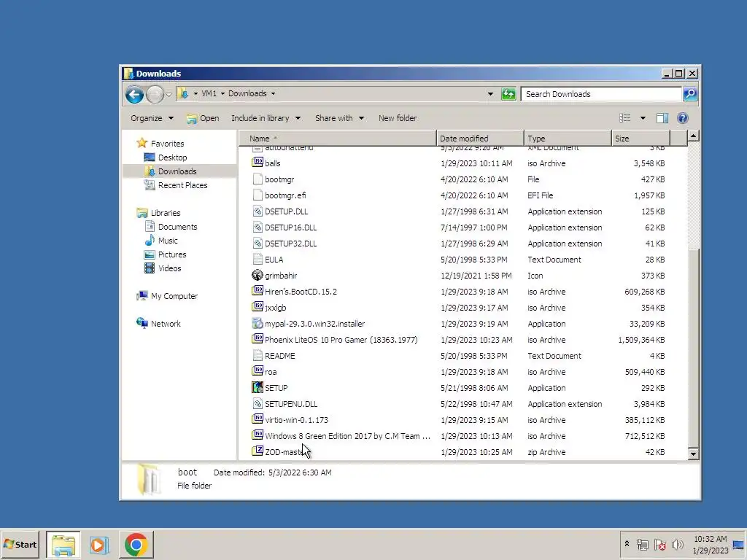The width and height of the screenshot is (747, 560).
Task: Select the SETUP application icon
Action: (258, 388)
